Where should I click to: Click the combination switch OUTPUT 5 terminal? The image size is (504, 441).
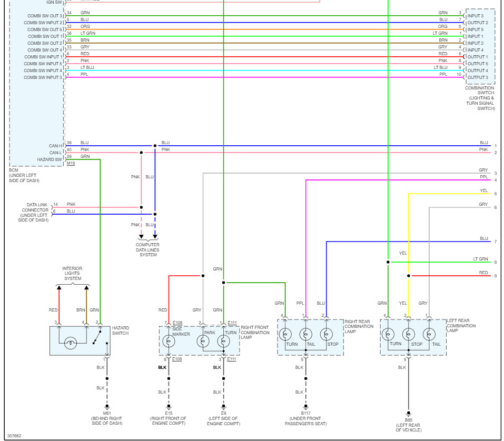tap(478, 64)
